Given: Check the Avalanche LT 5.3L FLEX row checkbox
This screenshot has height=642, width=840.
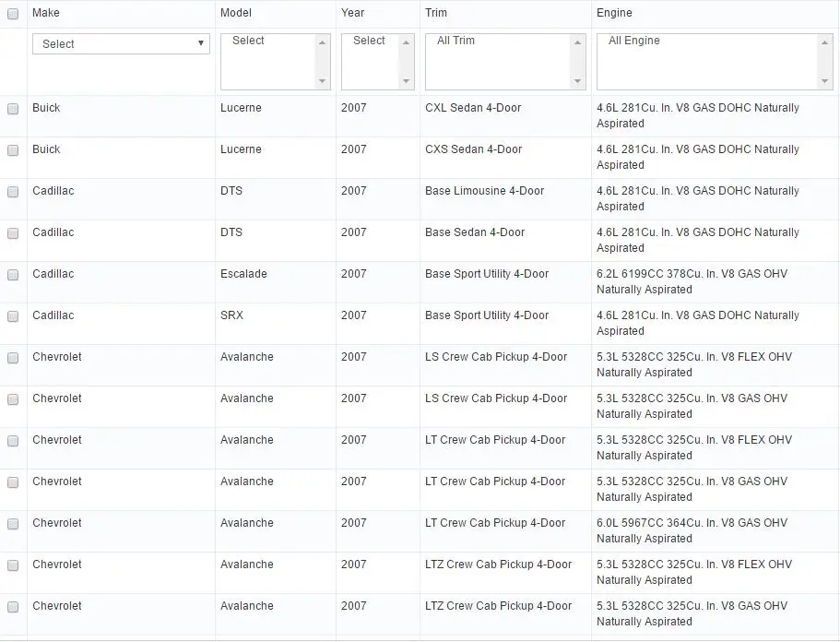Looking at the screenshot, I should pos(13,441).
